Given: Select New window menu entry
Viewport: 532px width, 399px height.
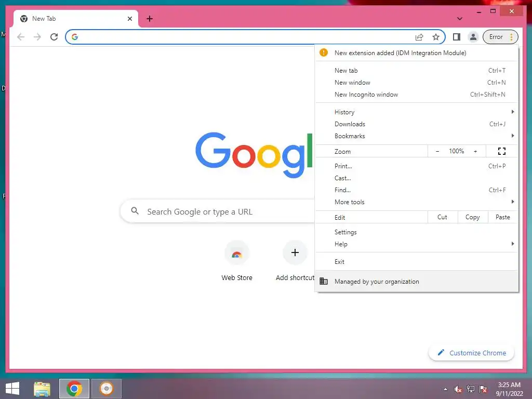Looking at the screenshot, I should pyautogui.click(x=417, y=83).
